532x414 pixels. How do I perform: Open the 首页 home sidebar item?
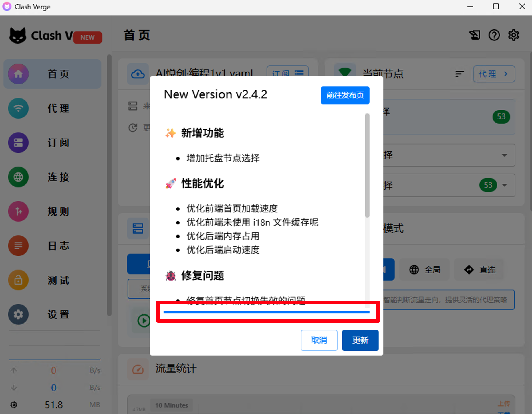coord(52,74)
